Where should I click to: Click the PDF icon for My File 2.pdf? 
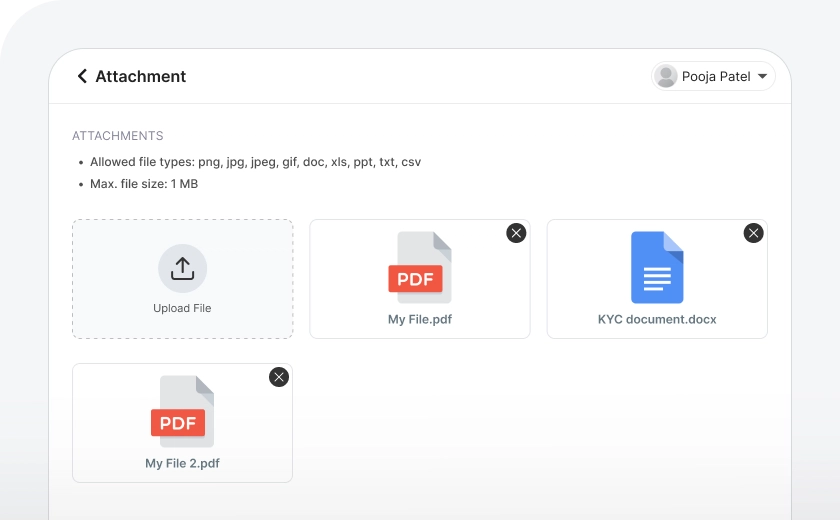[182, 411]
